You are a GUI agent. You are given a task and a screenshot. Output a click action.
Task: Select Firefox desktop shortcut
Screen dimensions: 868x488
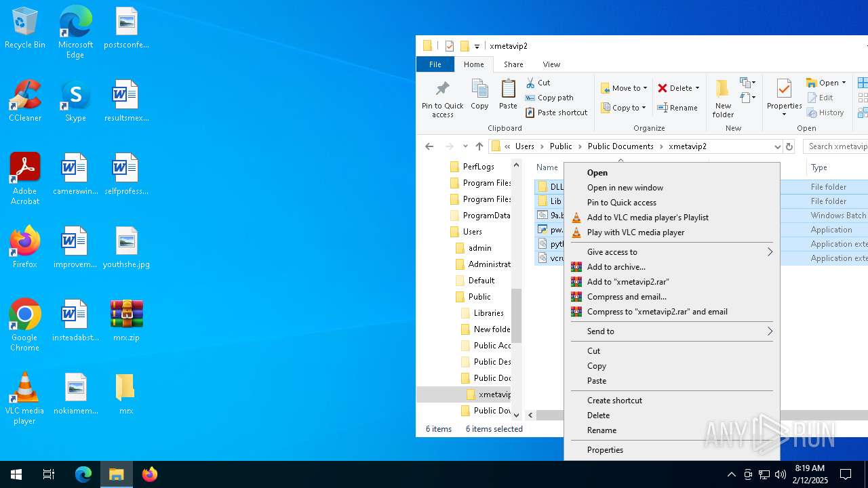pos(25,247)
